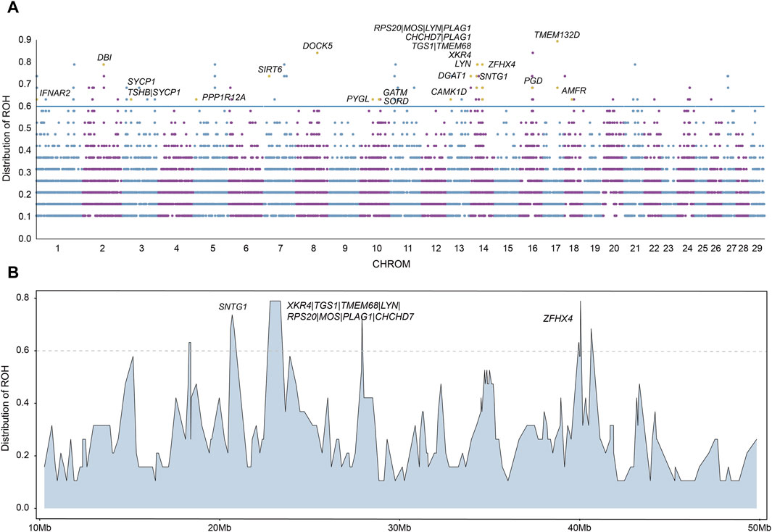Viewport: 772px width, 532px height.
Task: Click the CHCHD7|PLAG1 gene label
Action: pos(438,38)
